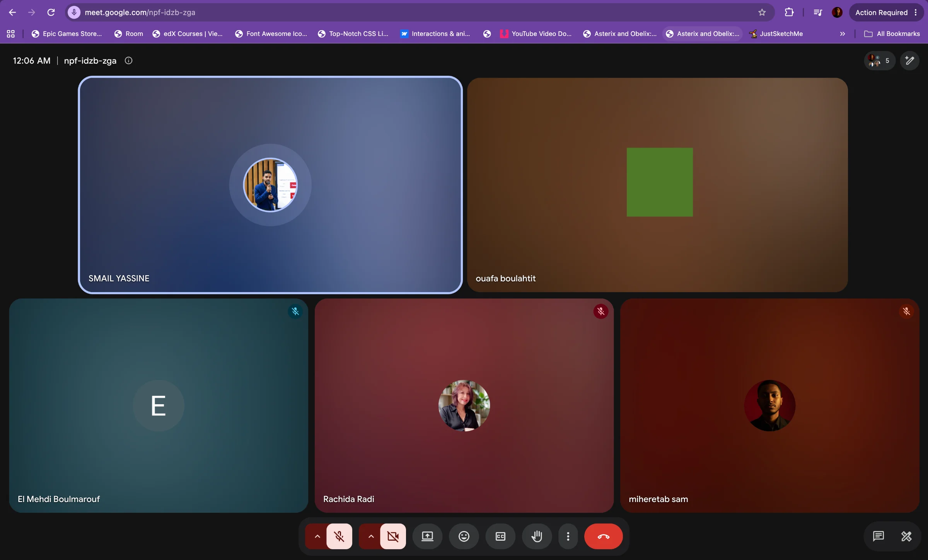928x560 pixels.
Task: Open unnamed globe bookmark before YouTube Video
Action: [487, 34]
